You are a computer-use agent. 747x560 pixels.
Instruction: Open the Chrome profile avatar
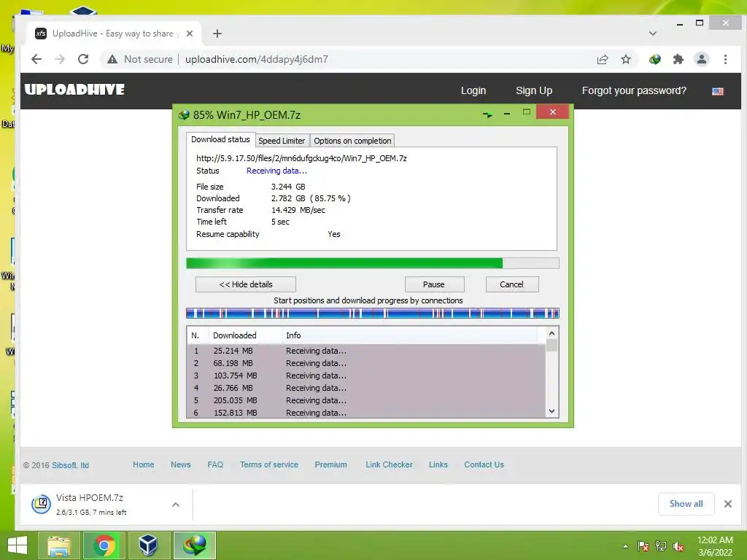(x=701, y=59)
